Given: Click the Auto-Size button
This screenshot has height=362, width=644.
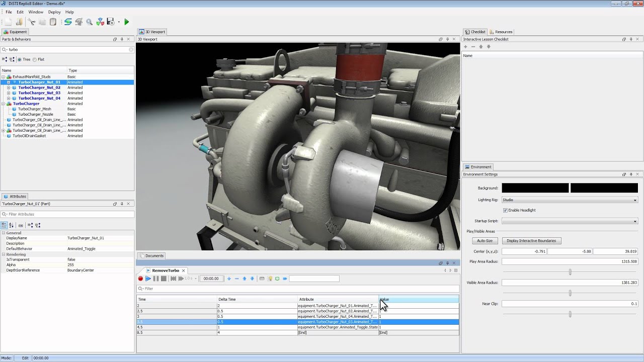Looking at the screenshot, I should [485, 241].
